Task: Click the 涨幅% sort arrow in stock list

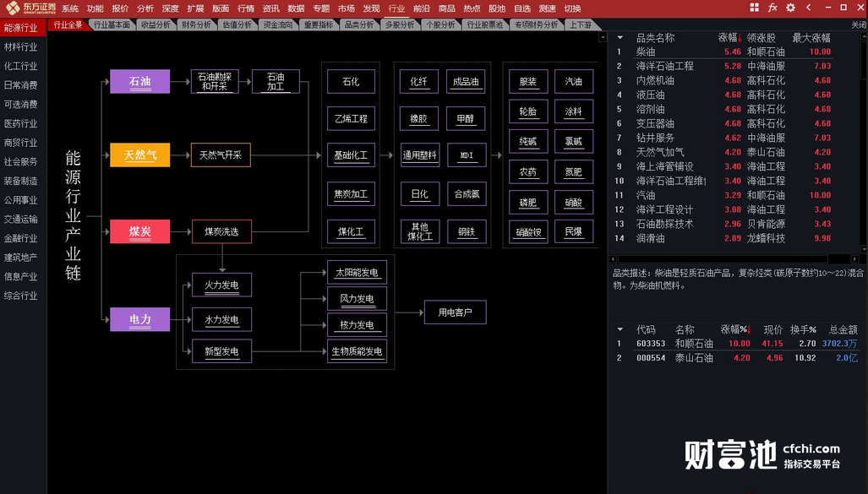Action: point(749,329)
